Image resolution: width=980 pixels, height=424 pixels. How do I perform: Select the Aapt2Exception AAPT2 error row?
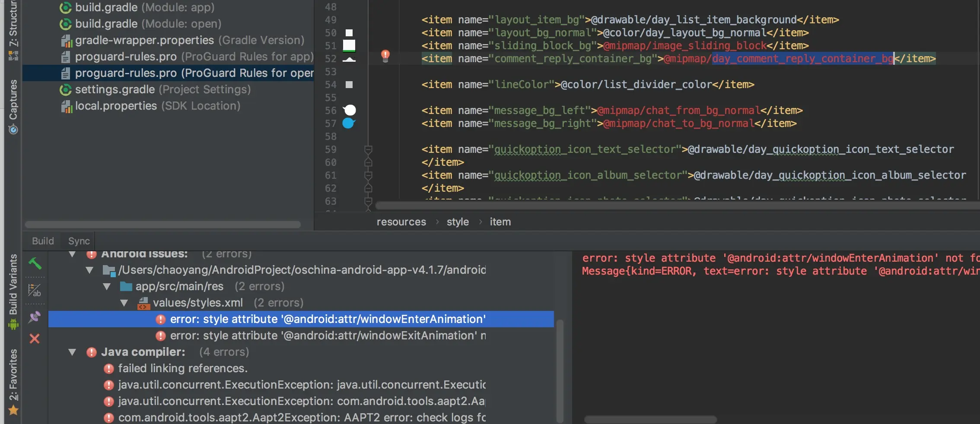tap(302, 418)
